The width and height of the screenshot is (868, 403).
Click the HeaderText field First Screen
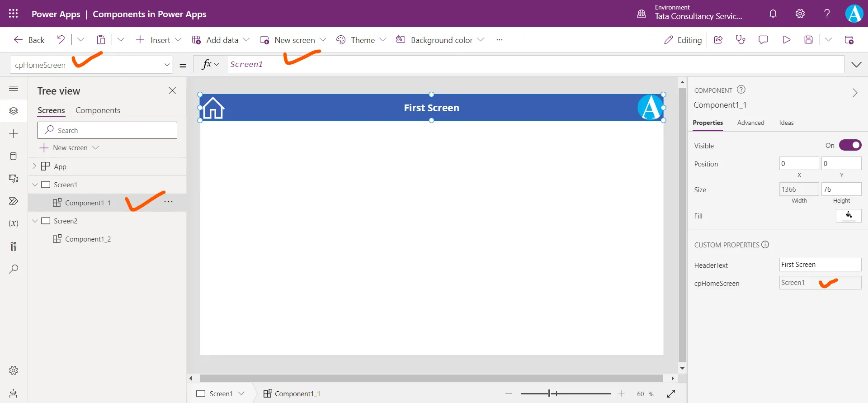coord(820,265)
